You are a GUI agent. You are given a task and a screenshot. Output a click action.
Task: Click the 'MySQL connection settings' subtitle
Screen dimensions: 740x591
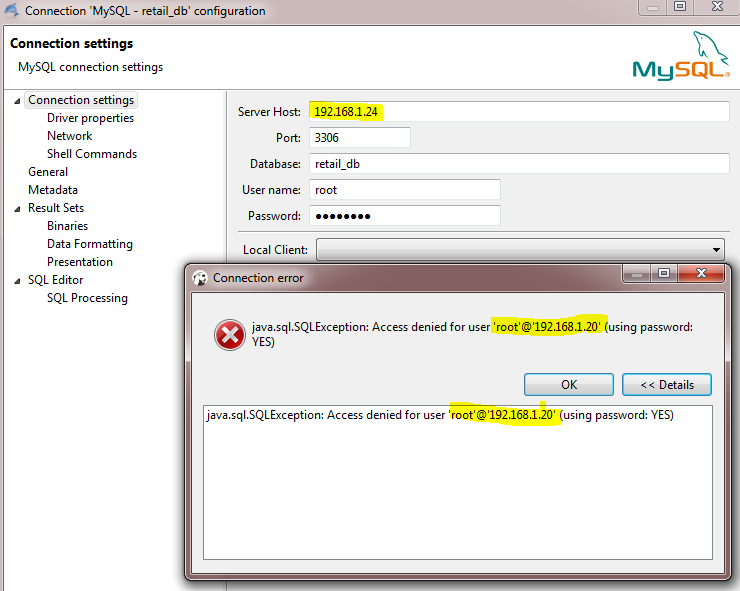coord(91,67)
